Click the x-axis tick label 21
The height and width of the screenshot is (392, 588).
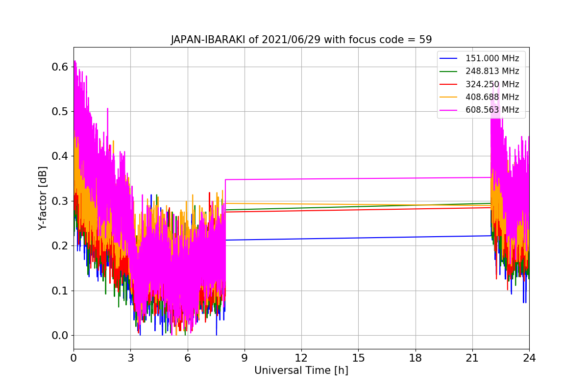click(x=472, y=358)
